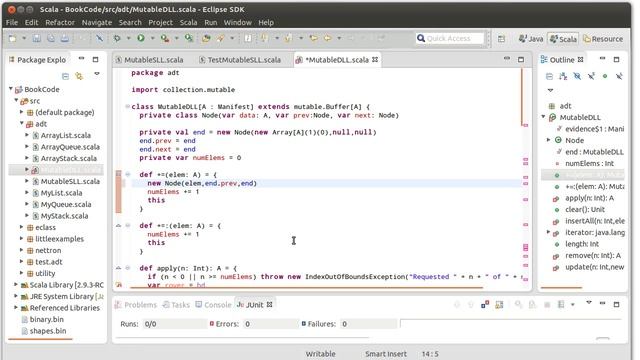Open dropdown next to Debug icon
The width and height of the screenshot is (640, 360).
[x=128, y=38]
